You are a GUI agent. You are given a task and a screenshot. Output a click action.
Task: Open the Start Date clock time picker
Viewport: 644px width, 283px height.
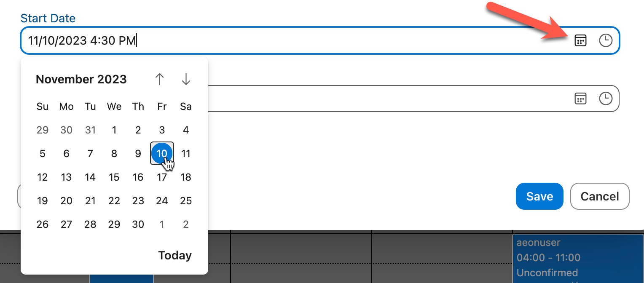pos(606,40)
